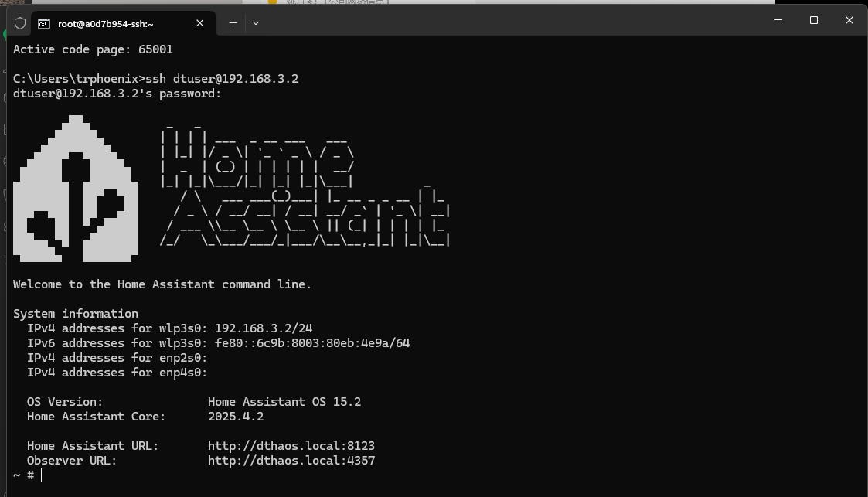The image size is (868, 497).
Task: Click the IPv6 address fe80::6c9b:8003:80eb:4e9a/64
Action: point(311,343)
